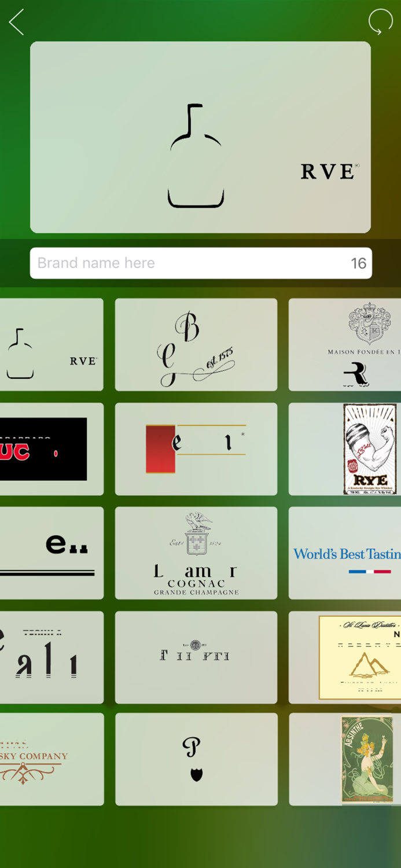
Task: Tap the back arrow icon
Action: coord(17,22)
